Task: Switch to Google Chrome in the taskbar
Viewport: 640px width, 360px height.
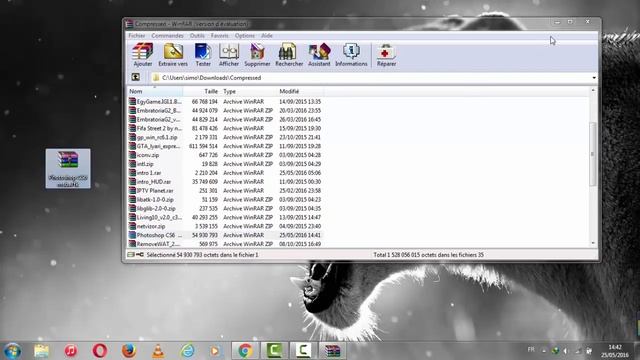Action: pos(245,351)
